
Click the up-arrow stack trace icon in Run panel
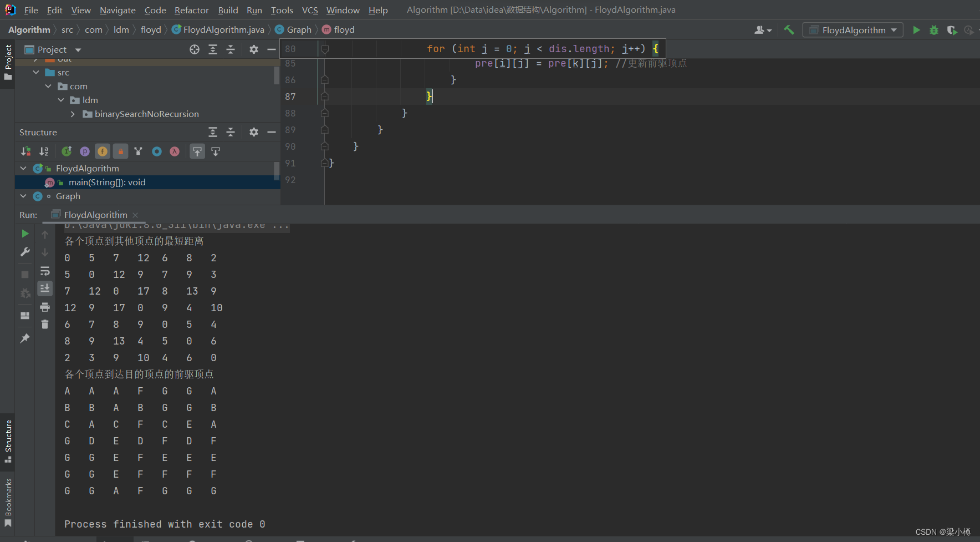coord(45,235)
